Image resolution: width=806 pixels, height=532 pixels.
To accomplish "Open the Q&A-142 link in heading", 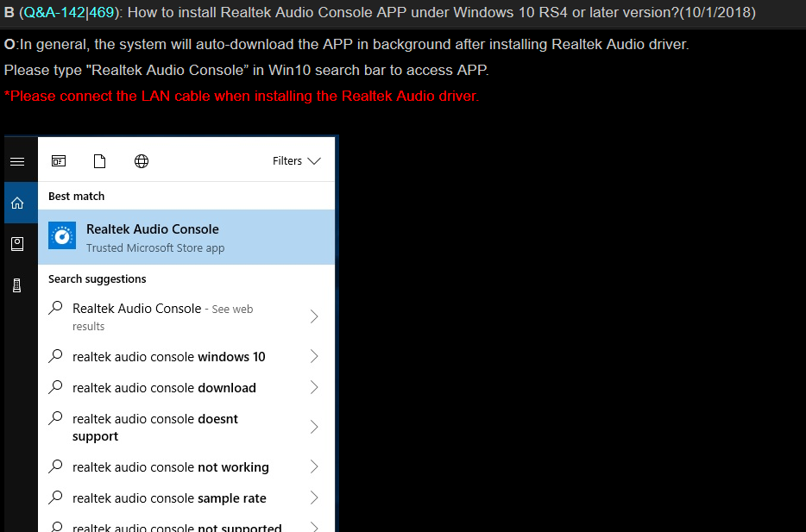I will [x=54, y=12].
